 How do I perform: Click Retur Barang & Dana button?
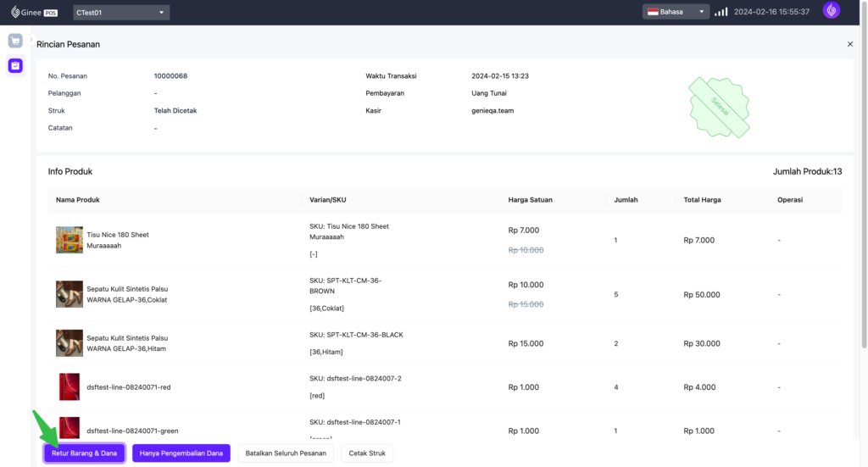(x=84, y=453)
